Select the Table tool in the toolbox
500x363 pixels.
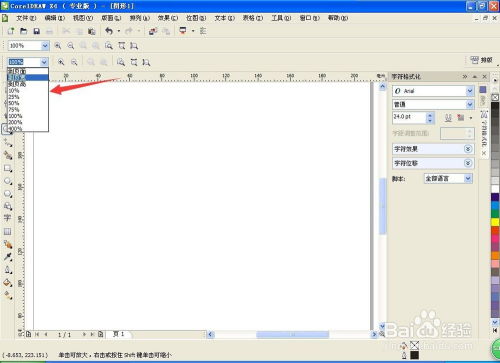8,231
